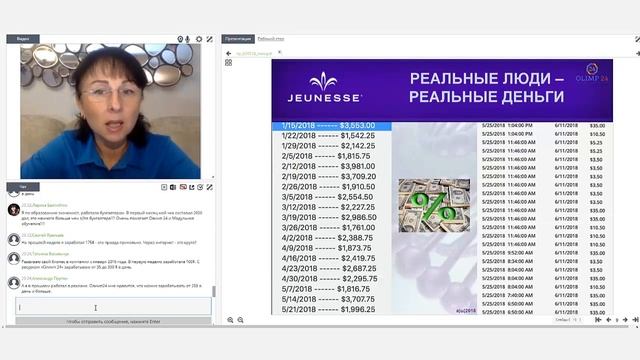The image size is (640, 360).
Task: Select the presentation file name tab
Action: [x=254, y=53]
